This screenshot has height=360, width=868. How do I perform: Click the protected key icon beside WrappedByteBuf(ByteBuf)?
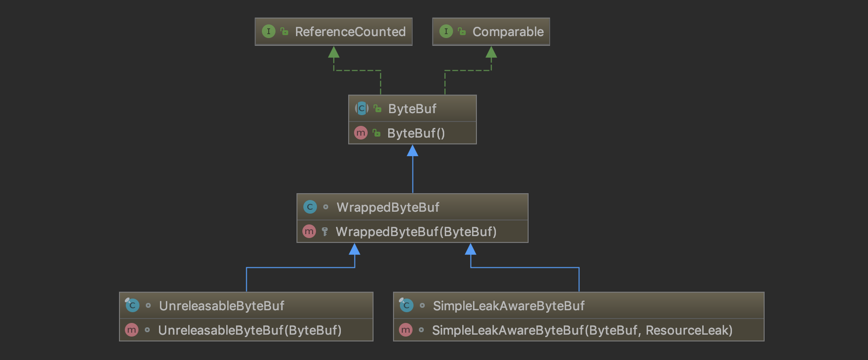point(325,231)
